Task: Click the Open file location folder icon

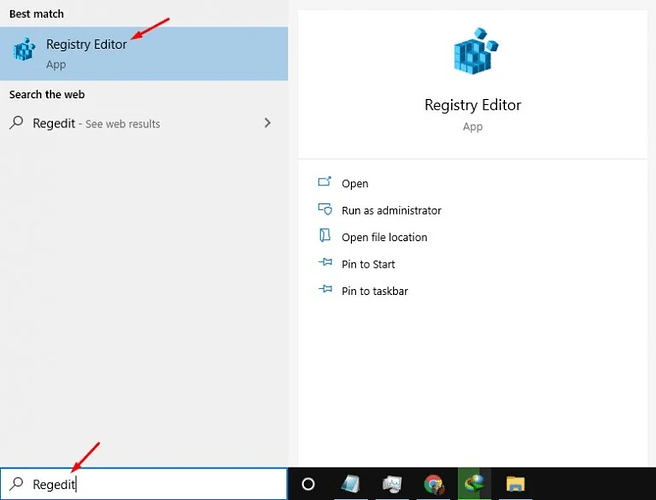Action: 325,236
